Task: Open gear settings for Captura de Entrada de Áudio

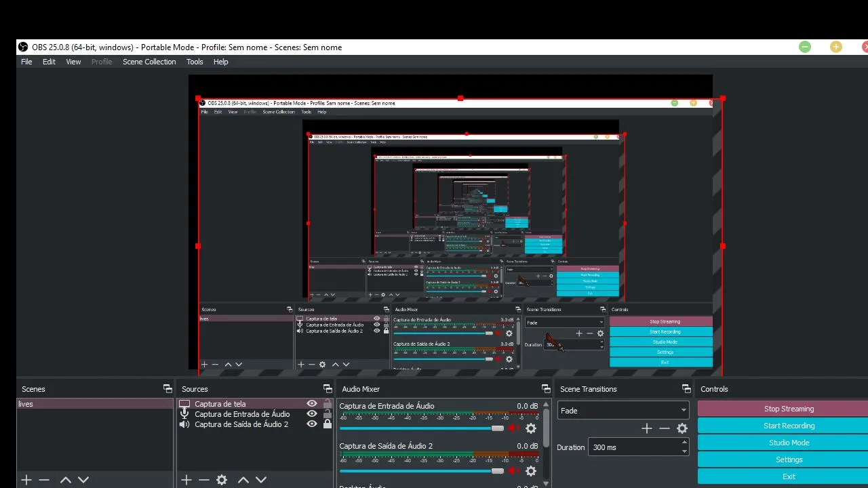Action: [x=531, y=428]
